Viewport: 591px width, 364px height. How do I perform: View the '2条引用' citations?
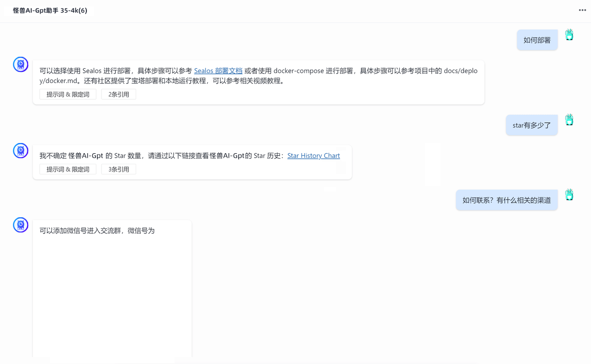click(119, 94)
